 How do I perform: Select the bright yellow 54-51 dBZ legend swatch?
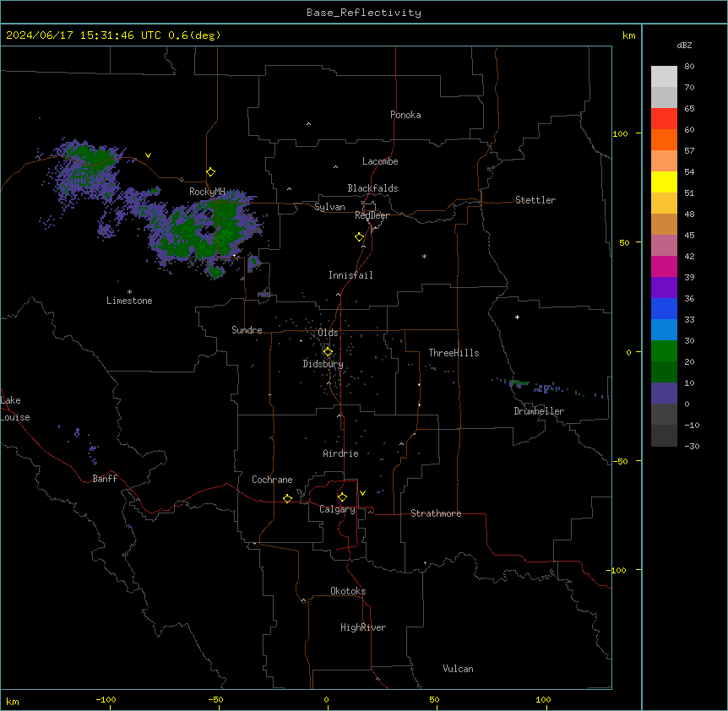click(x=664, y=182)
